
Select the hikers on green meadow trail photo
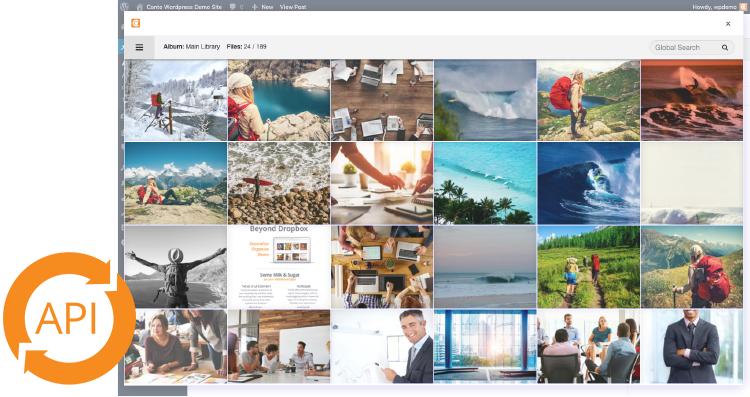[588, 267]
